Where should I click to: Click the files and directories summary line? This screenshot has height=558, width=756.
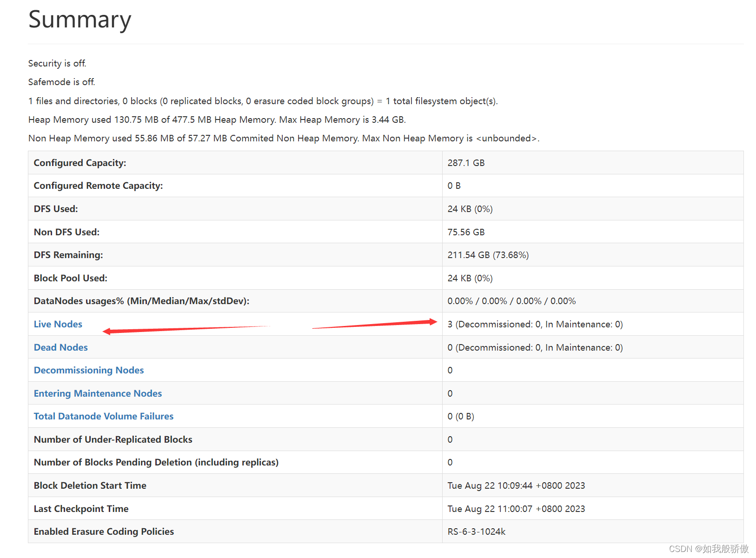pyautogui.click(x=263, y=101)
